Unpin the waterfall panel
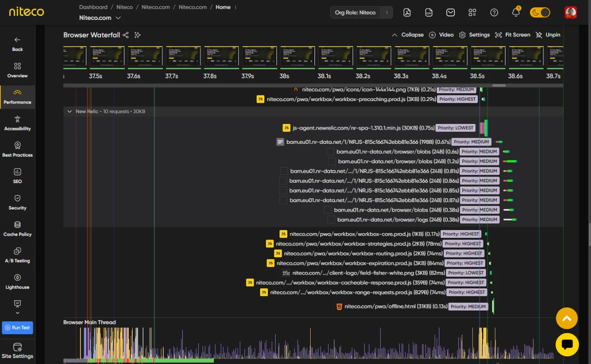 (x=548, y=35)
